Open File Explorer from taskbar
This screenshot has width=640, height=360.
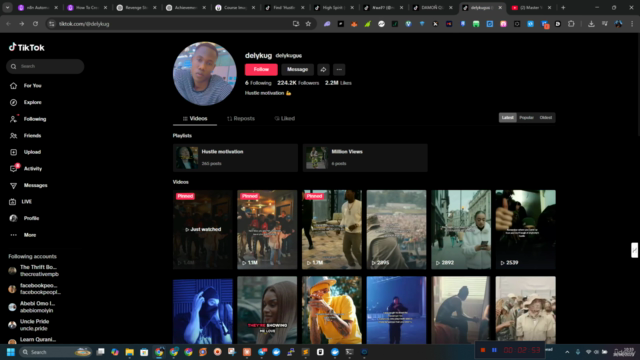[129, 352]
